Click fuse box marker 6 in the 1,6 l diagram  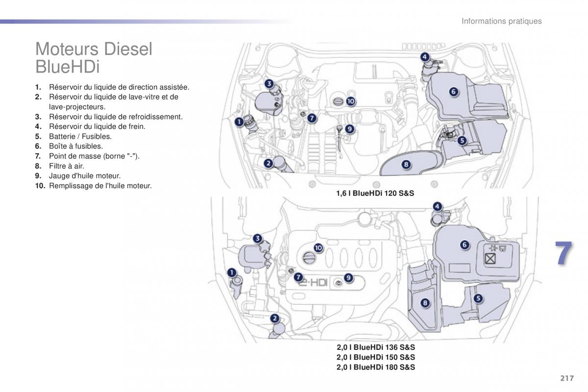click(453, 91)
